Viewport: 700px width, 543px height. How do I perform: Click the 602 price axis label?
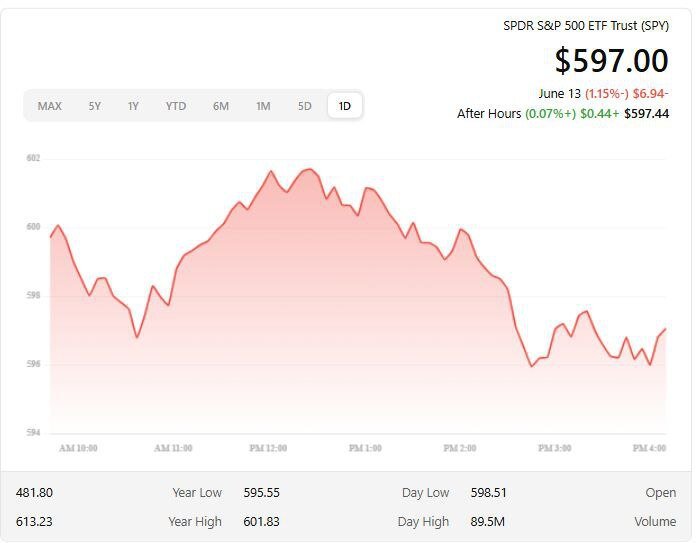pos(33,158)
